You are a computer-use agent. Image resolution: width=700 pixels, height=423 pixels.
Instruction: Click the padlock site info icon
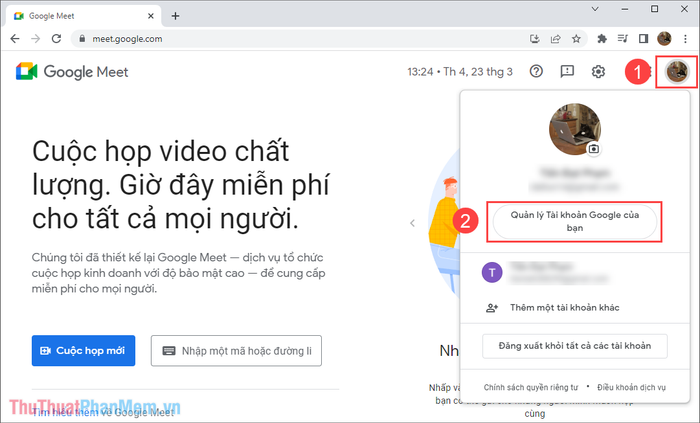pos(82,39)
